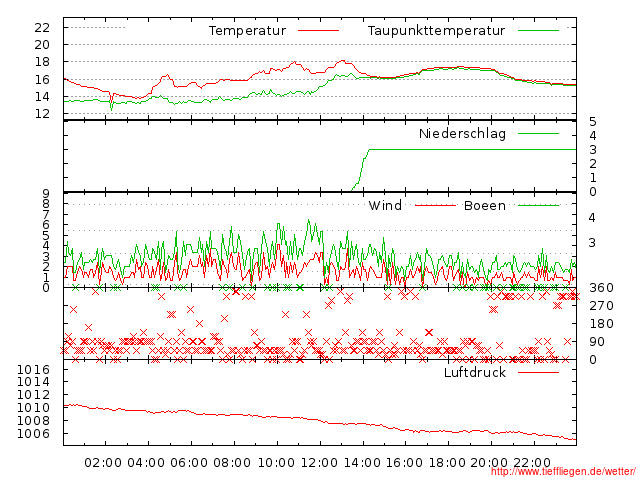Click the 16:00 time axis label
This screenshot has width=640, height=480.
pyautogui.click(x=404, y=463)
